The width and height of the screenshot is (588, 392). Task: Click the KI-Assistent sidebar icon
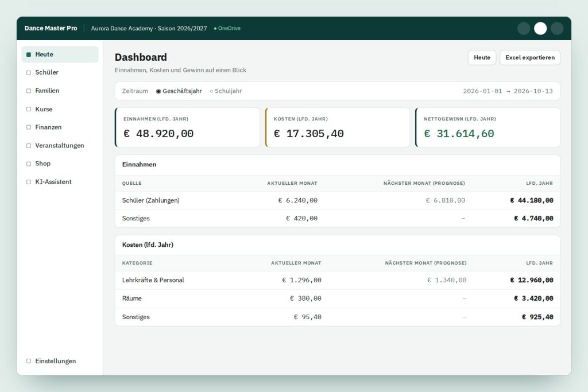(29, 182)
